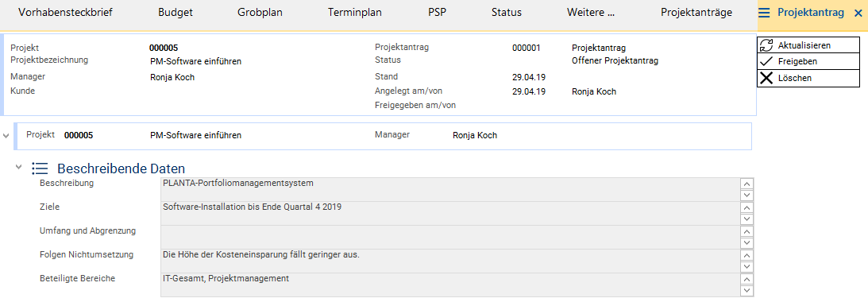Click the Beschreibung text field
This screenshot has width=868, height=302.
point(449,189)
